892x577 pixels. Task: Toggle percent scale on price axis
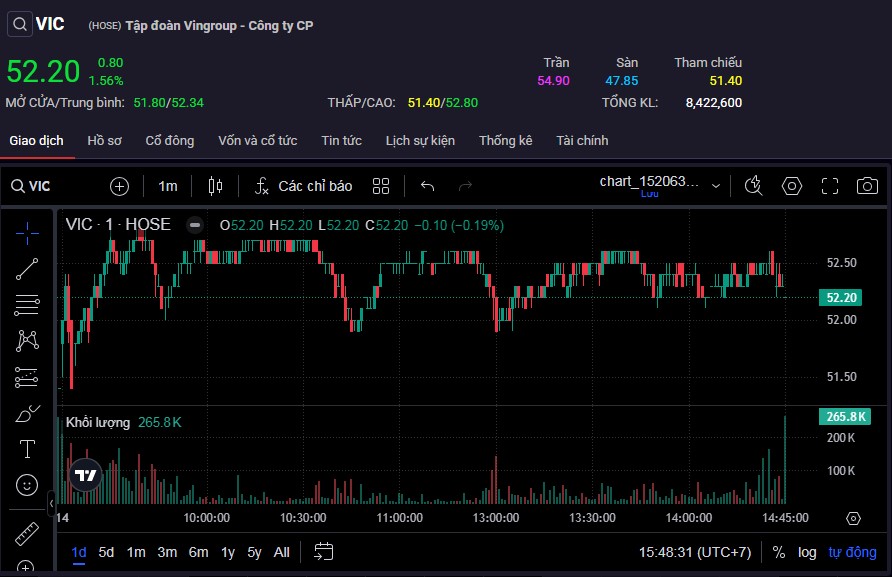point(778,552)
